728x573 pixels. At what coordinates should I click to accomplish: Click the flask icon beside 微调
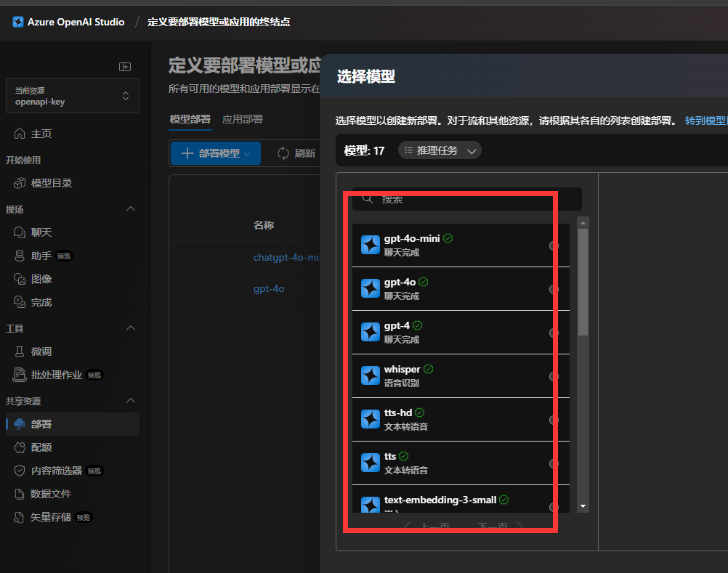(x=20, y=351)
